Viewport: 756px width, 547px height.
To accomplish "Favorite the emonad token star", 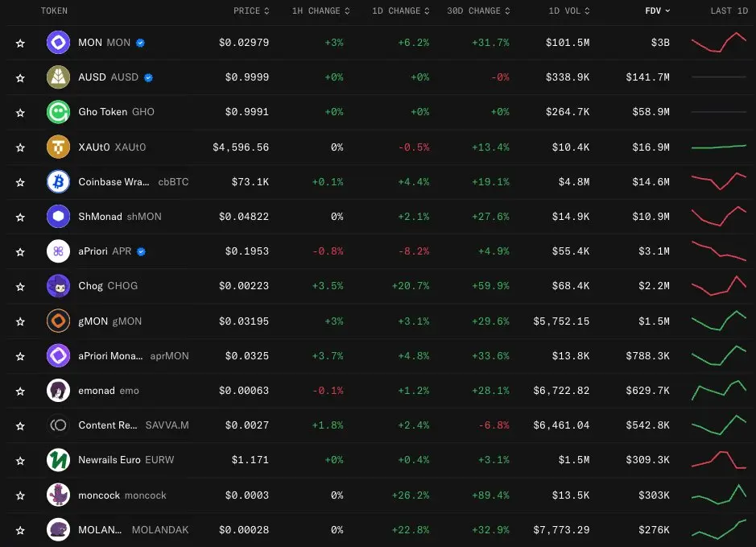I will coord(20,392).
